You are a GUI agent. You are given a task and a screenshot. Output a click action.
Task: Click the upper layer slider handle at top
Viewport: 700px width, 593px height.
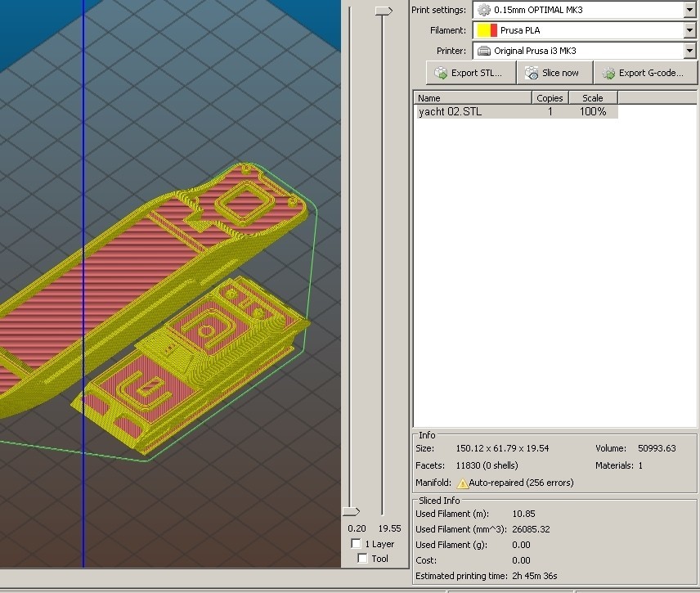[384, 11]
